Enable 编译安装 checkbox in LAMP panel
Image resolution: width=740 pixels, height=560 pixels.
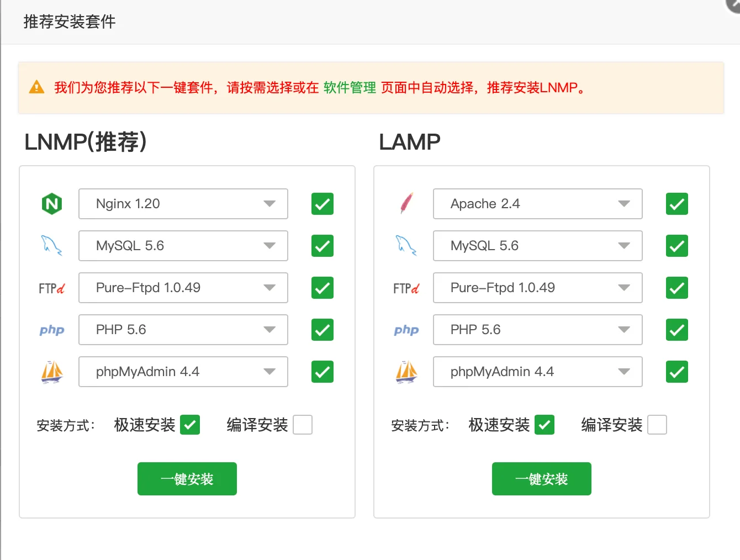[x=657, y=425]
